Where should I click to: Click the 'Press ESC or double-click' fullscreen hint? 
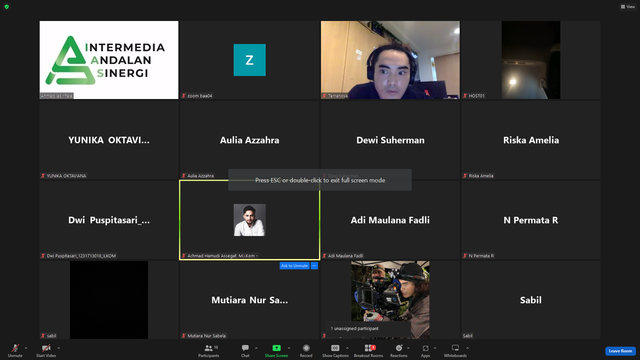click(x=320, y=180)
